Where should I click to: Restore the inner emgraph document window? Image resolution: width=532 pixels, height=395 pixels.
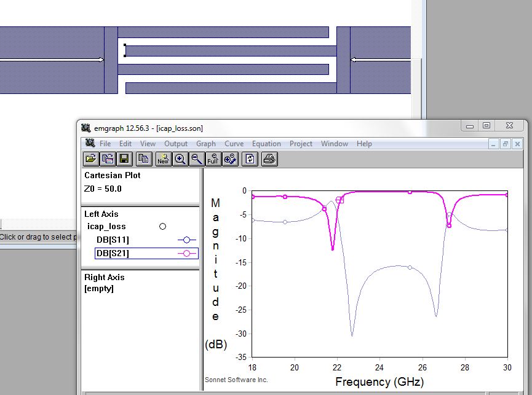point(506,144)
